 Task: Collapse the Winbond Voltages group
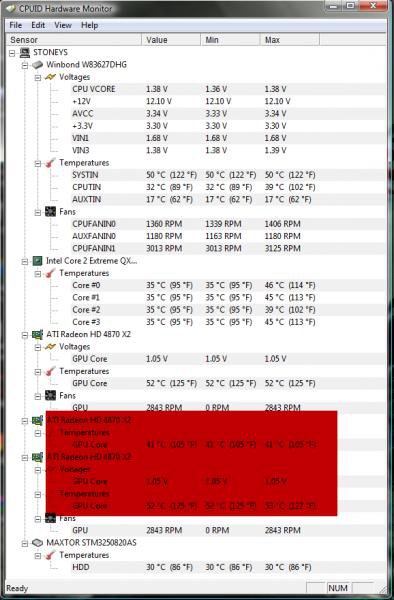click(x=37, y=77)
